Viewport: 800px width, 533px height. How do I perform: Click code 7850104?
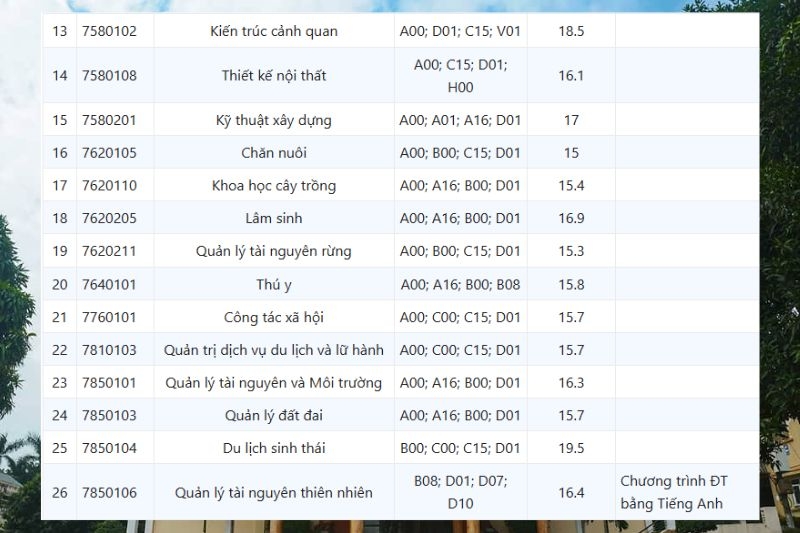tap(109, 448)
